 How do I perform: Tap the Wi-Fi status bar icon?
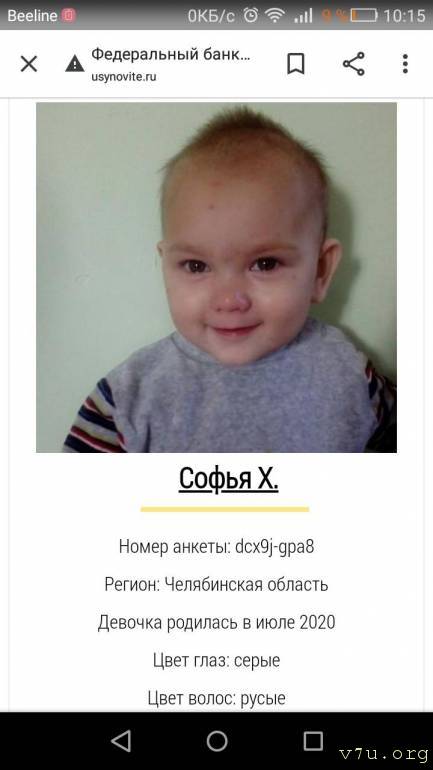275,16
